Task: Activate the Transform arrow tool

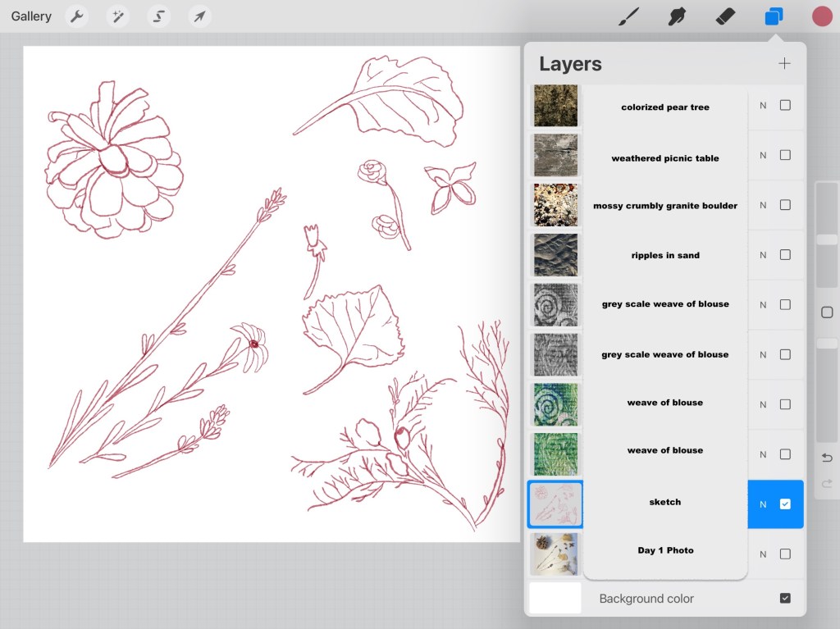Action: point(199,16)
